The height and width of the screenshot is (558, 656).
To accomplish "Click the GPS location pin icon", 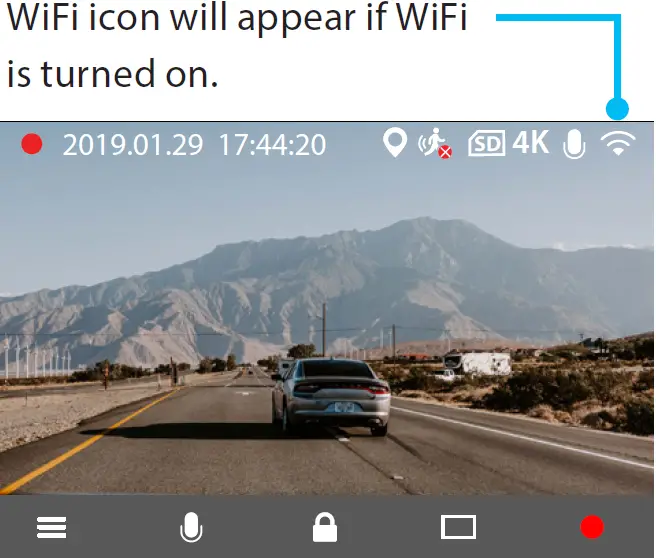I will pyautogui.click(x=395, y=143).
